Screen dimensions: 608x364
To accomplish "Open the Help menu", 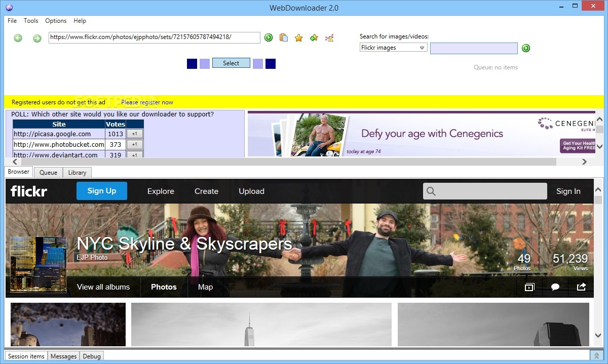I will click(x=80, y=21).
